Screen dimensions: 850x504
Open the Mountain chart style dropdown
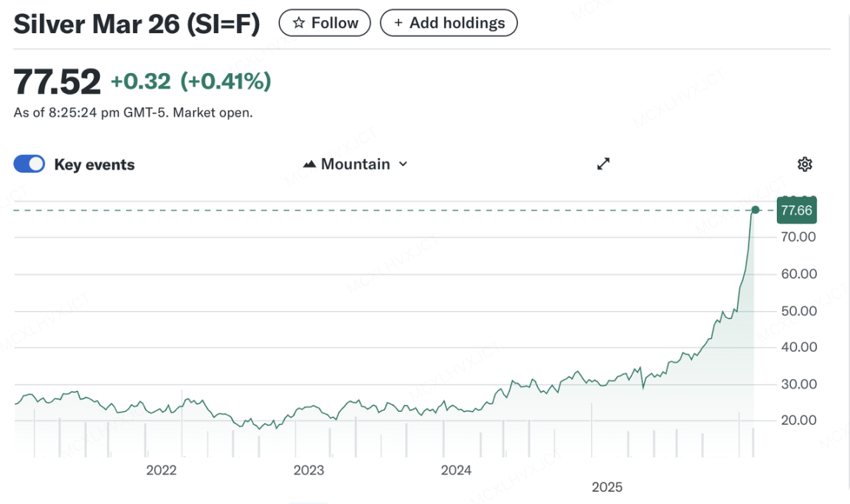(x=355, y=164)
